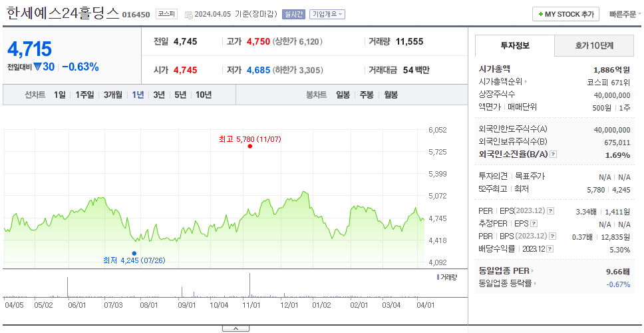Click the 동일업종 PER value 9.66배
This screenshot has width=644, height=333.
618,272
